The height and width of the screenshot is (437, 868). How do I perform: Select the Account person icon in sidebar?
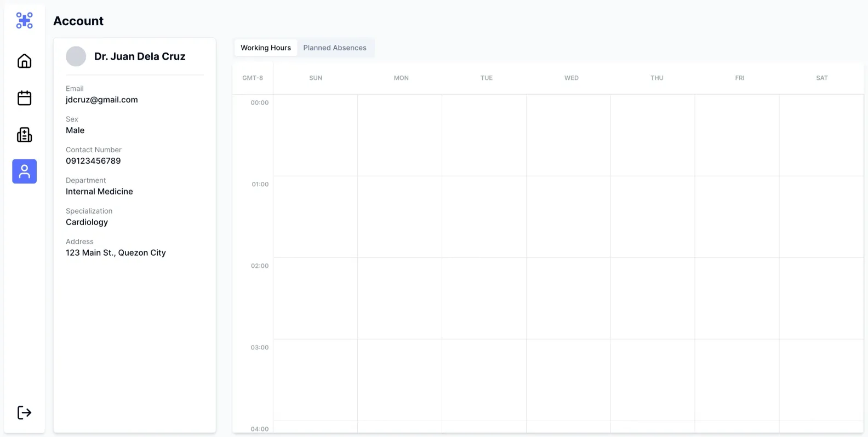(x=24, y=171)
